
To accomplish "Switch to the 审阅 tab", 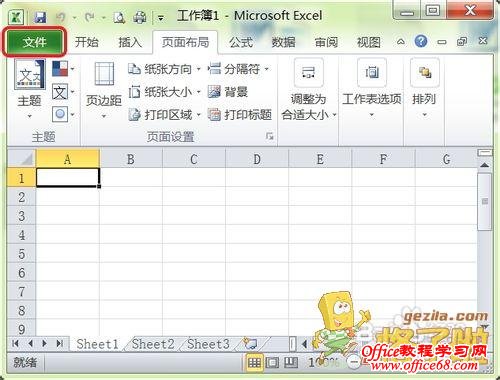I will tap(326, 42).
